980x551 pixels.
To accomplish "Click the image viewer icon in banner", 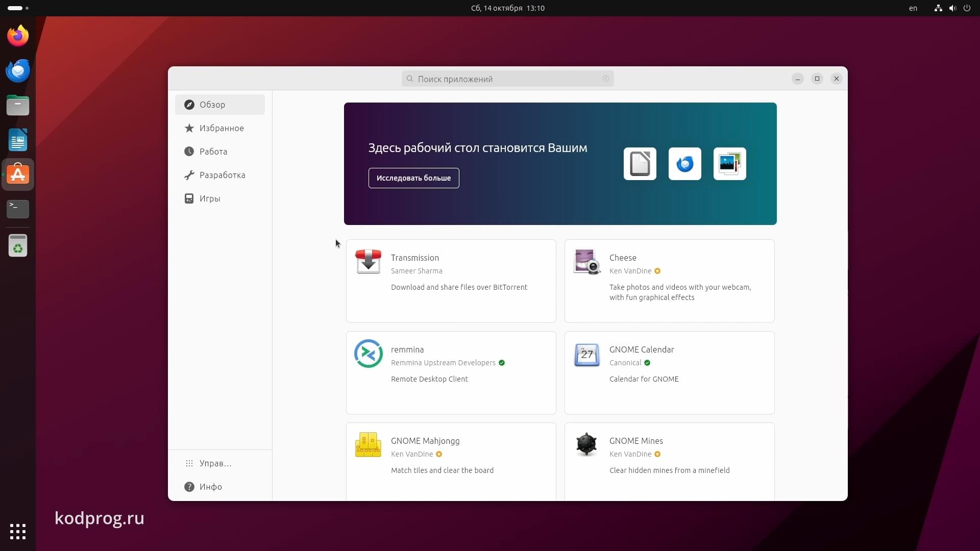I will (x=729, y=164).
